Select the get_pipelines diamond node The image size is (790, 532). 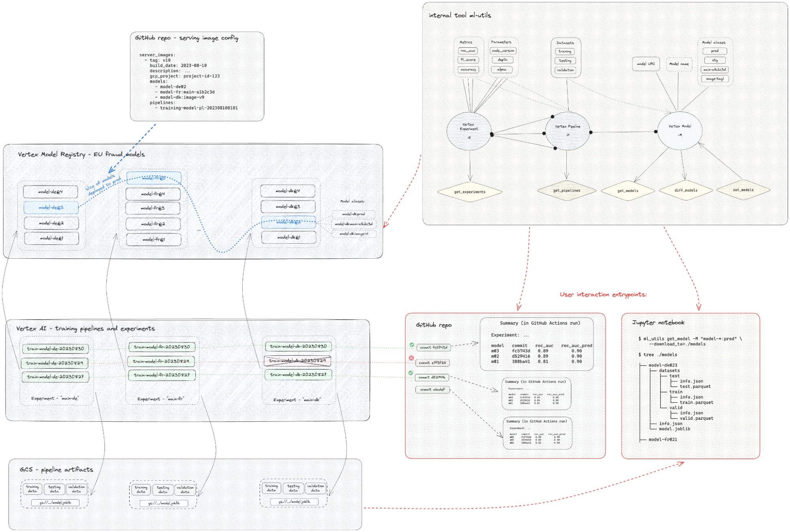pyautogui.click(x=566, y=190)
